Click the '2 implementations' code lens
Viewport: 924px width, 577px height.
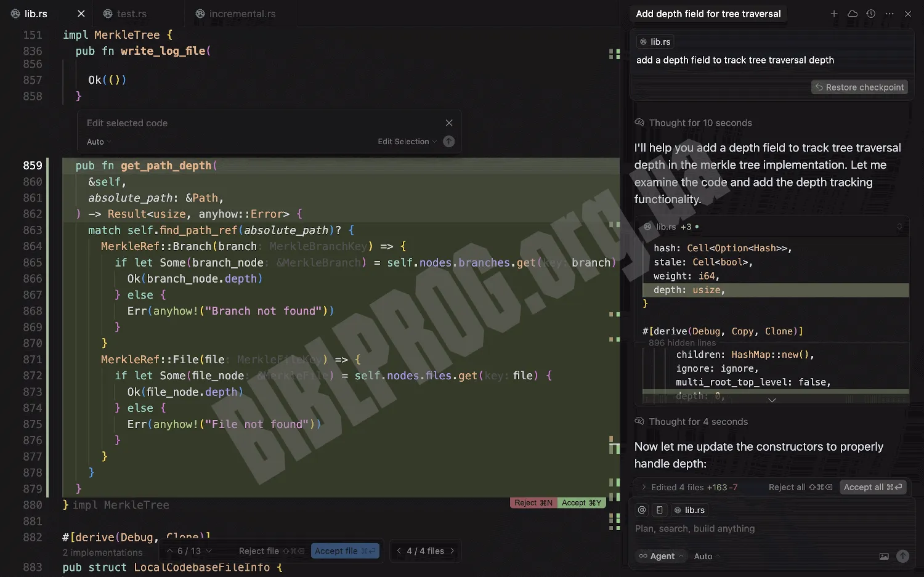[x=102, y=553]
